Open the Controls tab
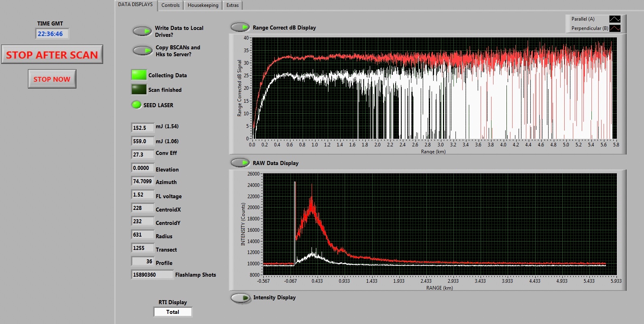The image size is (644, 324). (x=170, y=5)
